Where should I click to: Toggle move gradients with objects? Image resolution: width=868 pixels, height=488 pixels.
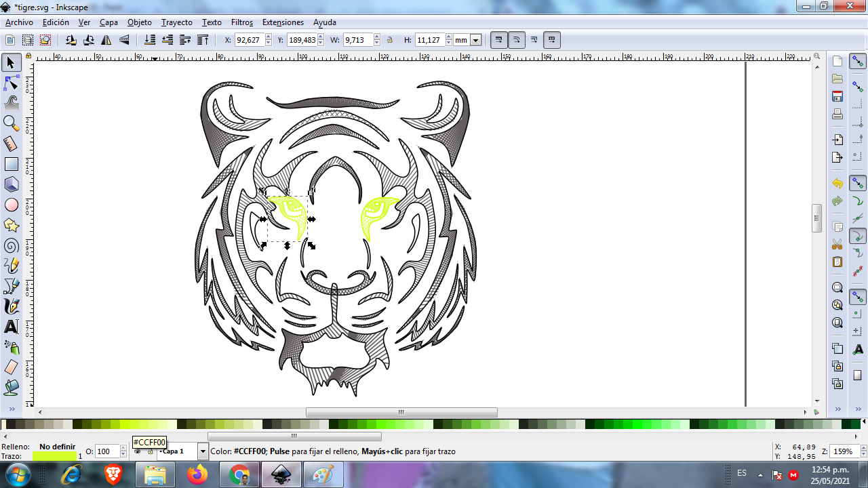tap(534, 40)
